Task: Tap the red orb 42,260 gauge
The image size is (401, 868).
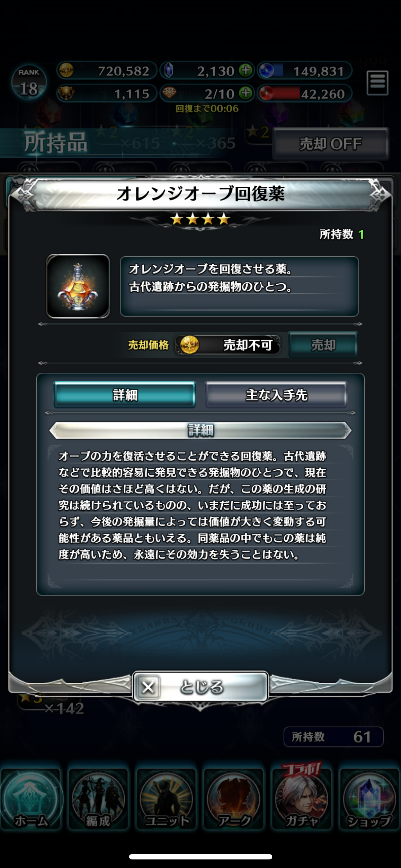Action: pos(305,94)
